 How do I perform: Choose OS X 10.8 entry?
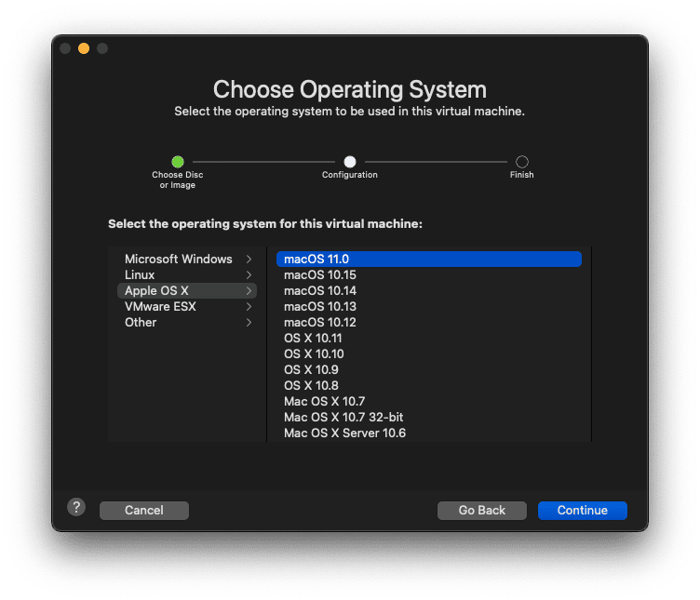428,385
